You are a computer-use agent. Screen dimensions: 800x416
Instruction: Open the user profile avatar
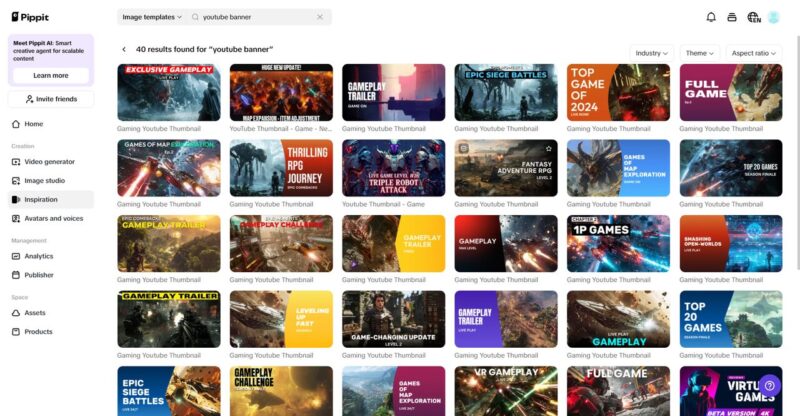773,17
